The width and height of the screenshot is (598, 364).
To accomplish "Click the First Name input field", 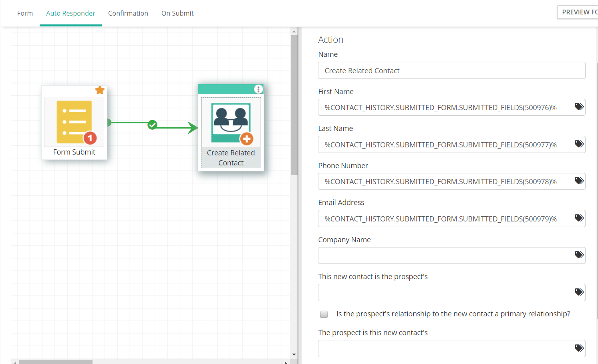I will [x=451, y=107].
